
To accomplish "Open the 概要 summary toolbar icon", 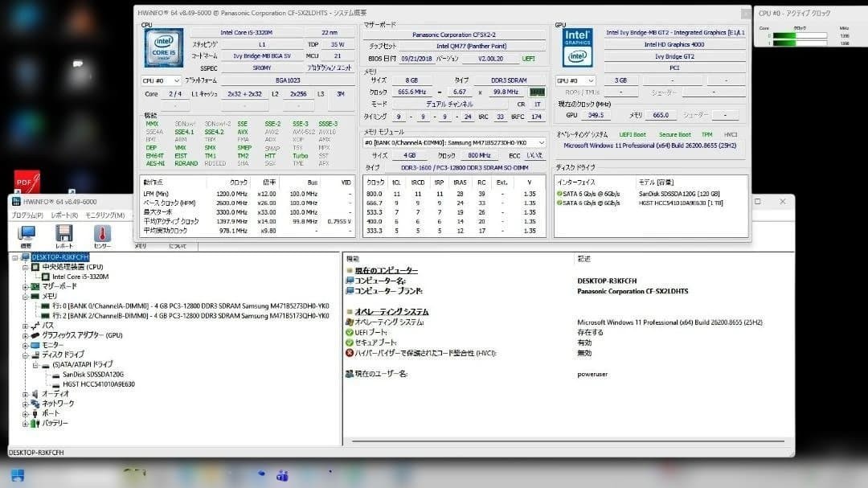I will click(x=26, y=234).
